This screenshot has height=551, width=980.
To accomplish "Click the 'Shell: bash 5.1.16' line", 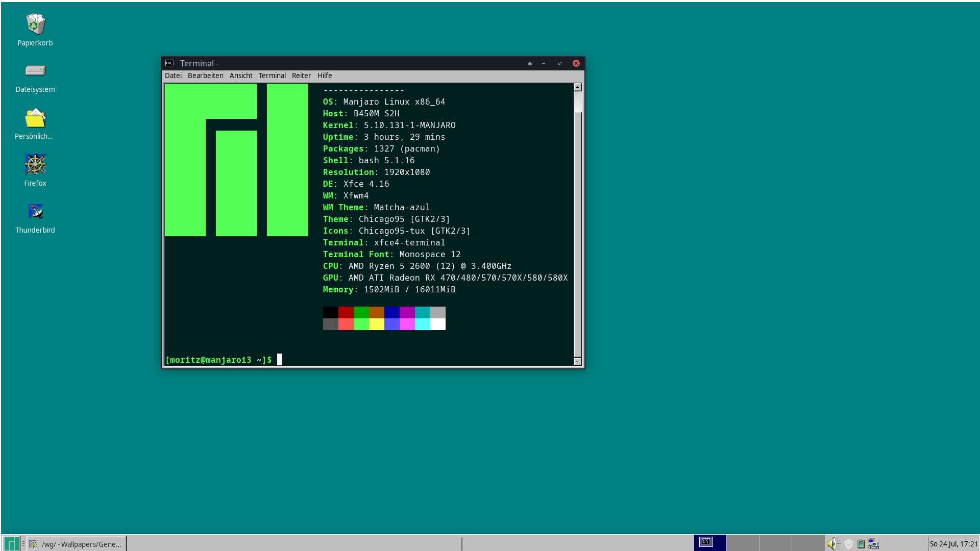I will (369, 161).
